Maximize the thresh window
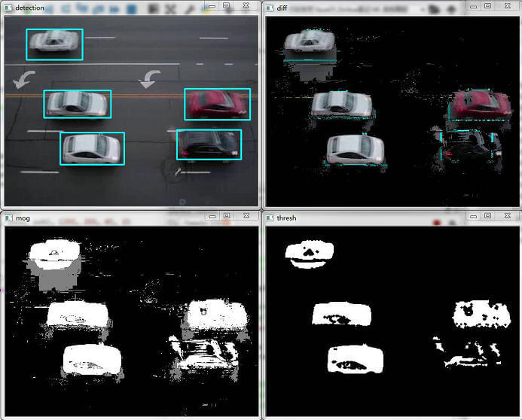The height and width of the screenshot is (420, 522). 487,217
